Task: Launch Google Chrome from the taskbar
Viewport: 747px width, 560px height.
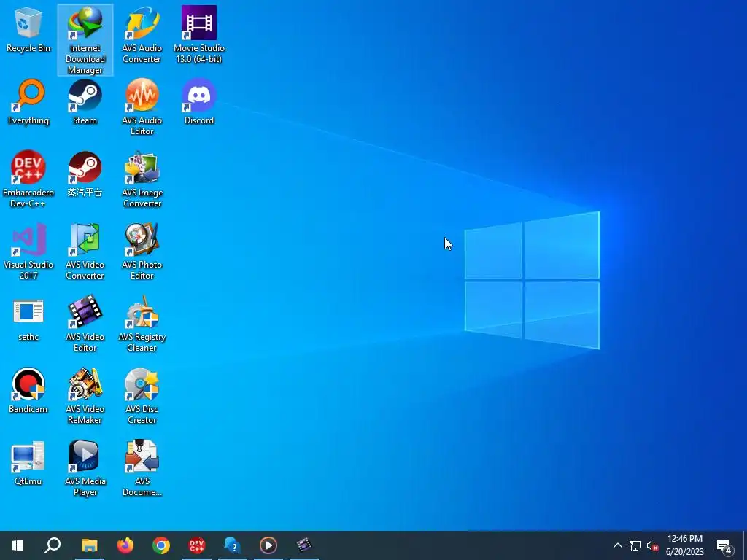Action: (161, 545)
